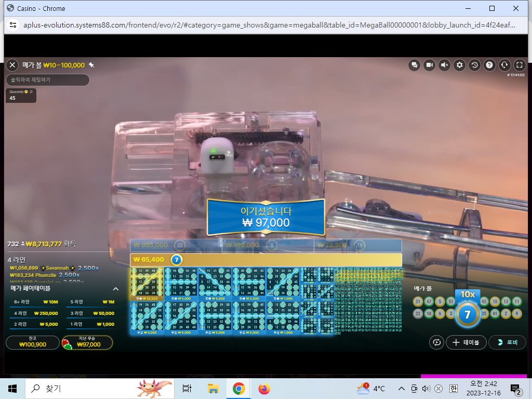Click the star icon beside the ₩10–100,000 bet limits
The height and width of the screenshot is (399, 532).
pyautogui.click(x=91, y=65)
